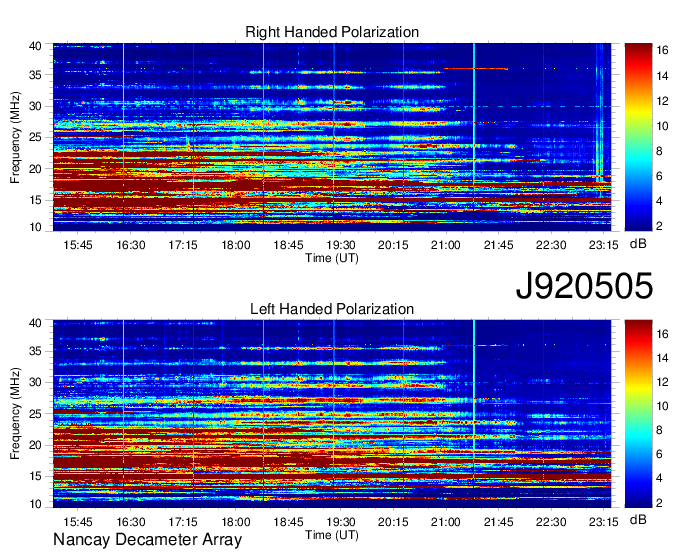
Task: Click lower plot Frequency (MHz) axis label
Action: point(15,414)
